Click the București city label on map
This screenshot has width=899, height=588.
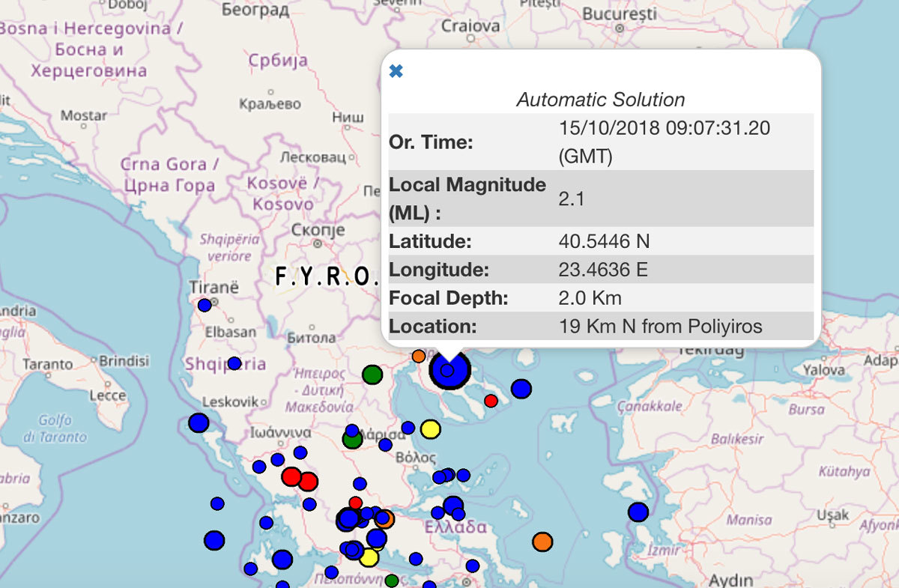[620, 13]
